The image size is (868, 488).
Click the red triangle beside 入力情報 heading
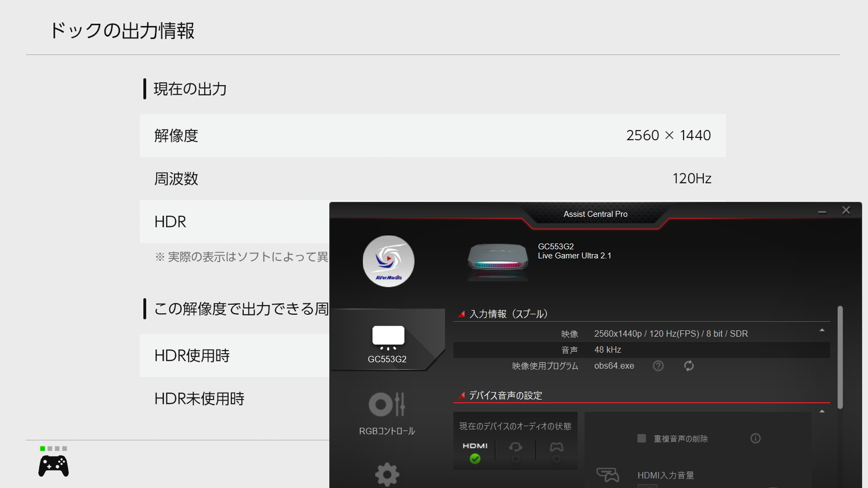point(461,314)
